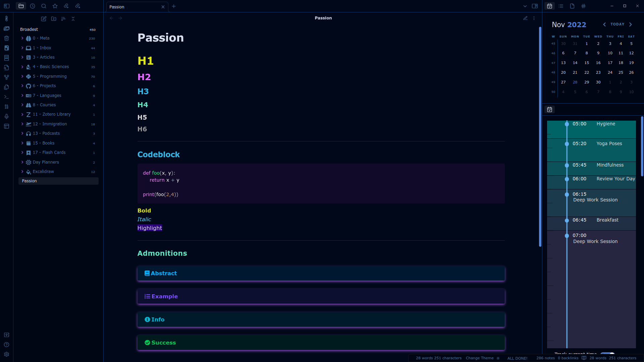This screenshot has height=362, width=644.
Task: Open command palette terminal icon in ribbon
Action: pyautogui.click(x=6, y=97)
